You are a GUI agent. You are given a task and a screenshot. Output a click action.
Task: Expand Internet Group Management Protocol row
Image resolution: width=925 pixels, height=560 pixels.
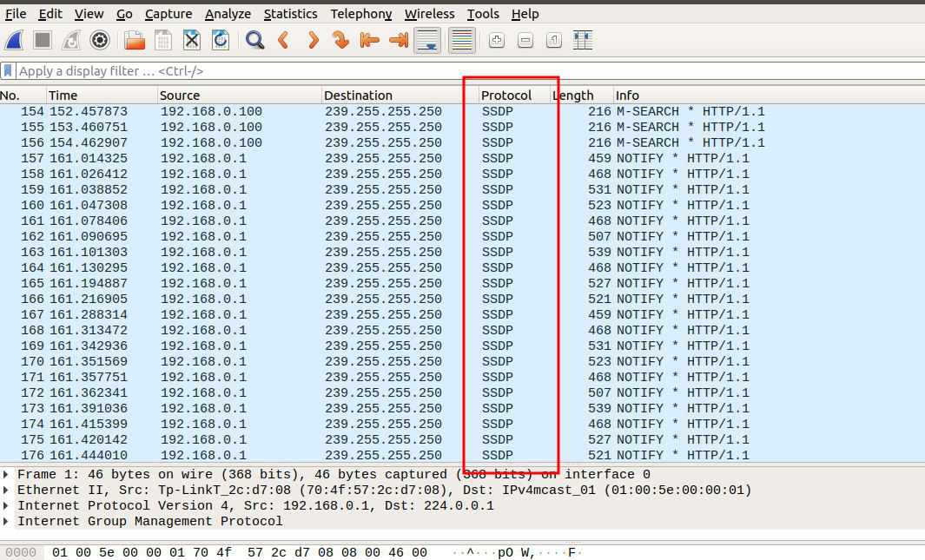(6, 521)
